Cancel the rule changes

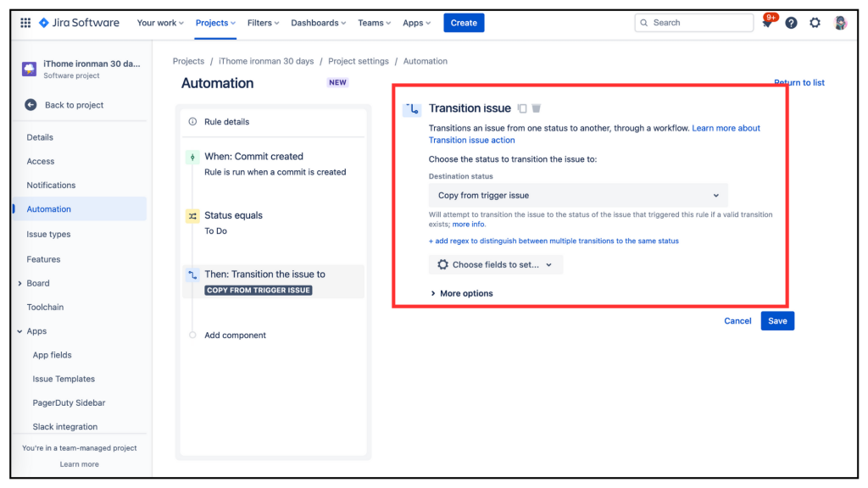[737, 321]
